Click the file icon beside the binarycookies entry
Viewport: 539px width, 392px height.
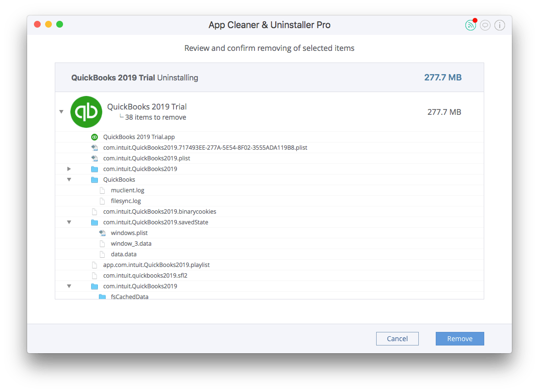pos(95,212)
